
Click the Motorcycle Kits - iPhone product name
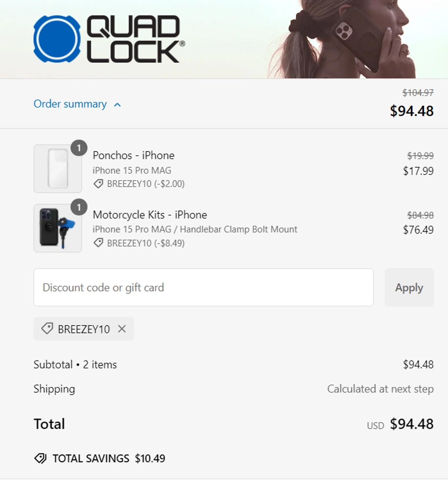[x=150, y=215]
